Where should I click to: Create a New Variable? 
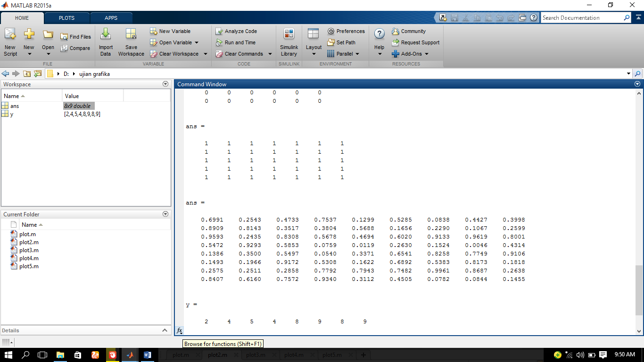[170, 31]
